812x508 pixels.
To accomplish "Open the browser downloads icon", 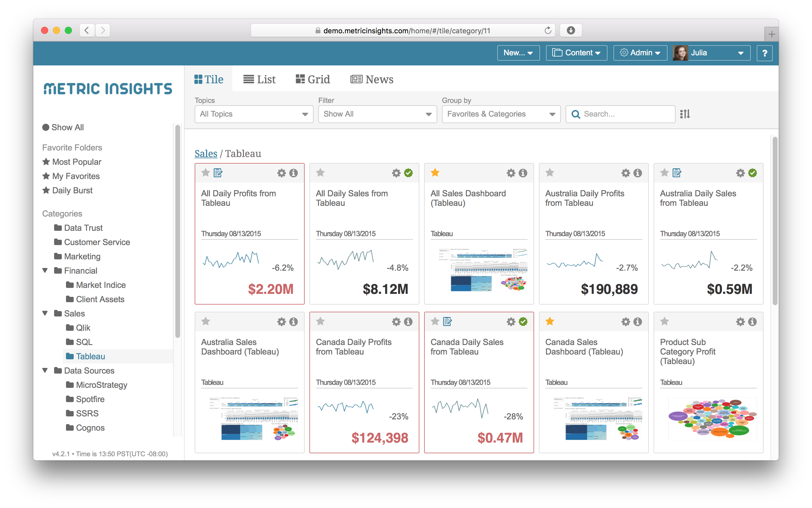I will pos(571,31).
